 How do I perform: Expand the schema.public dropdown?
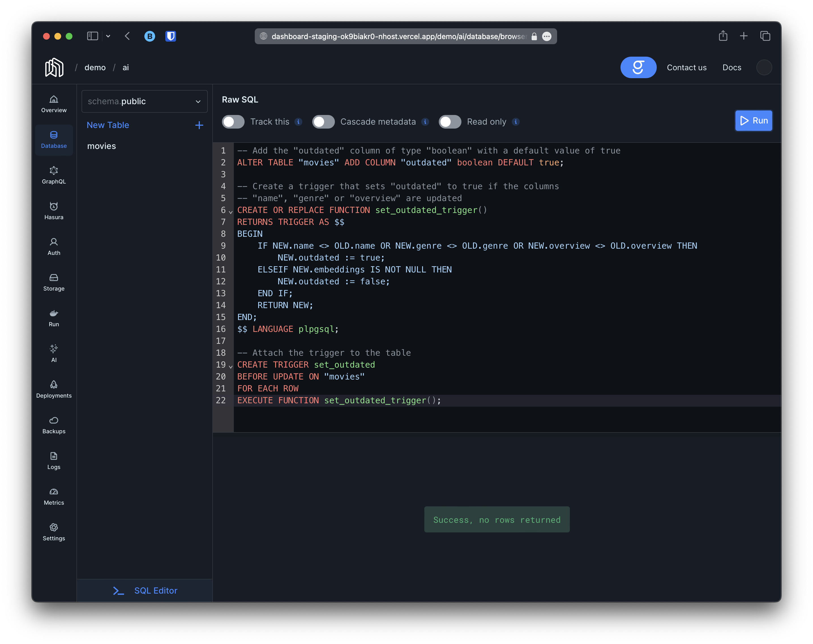pyautogui.click(x=144, y=101)
